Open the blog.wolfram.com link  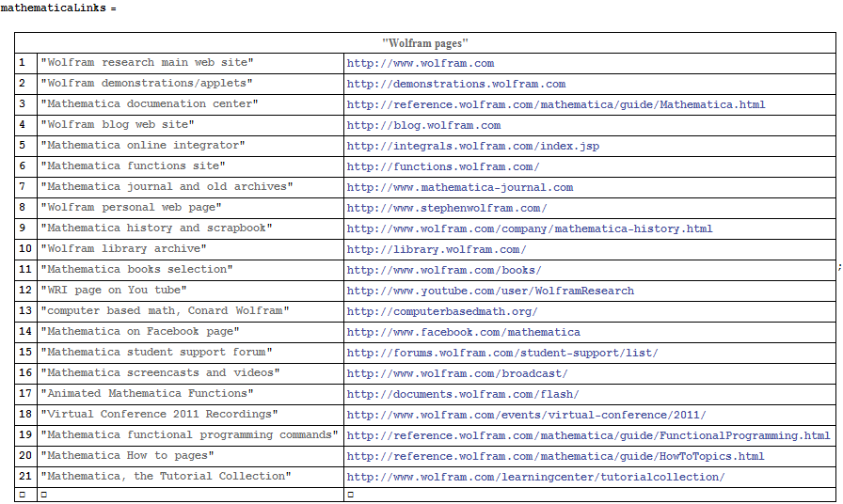(x=423, y=126)
